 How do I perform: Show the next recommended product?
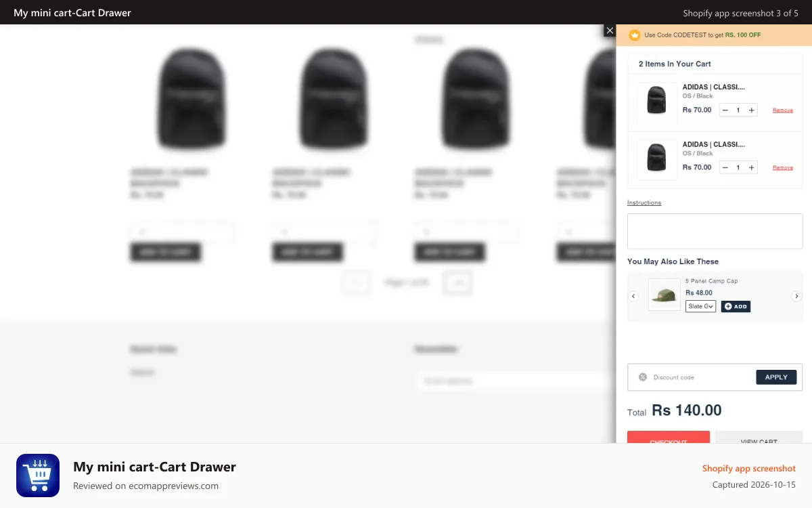796,296
